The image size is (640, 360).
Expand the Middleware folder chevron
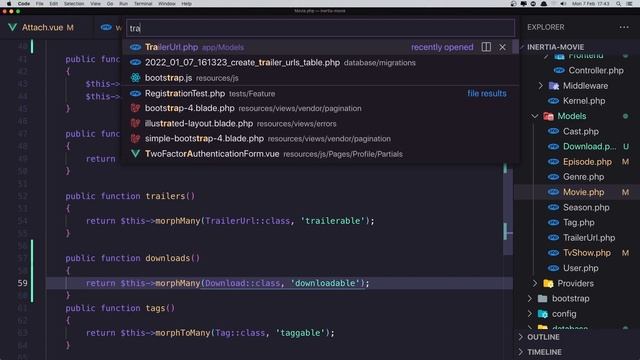coord(541,86)
